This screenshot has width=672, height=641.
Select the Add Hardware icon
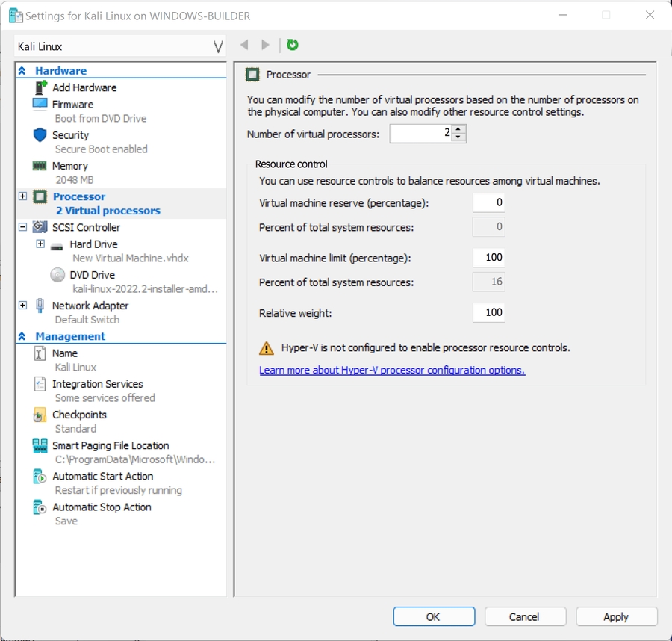(40, 87)
